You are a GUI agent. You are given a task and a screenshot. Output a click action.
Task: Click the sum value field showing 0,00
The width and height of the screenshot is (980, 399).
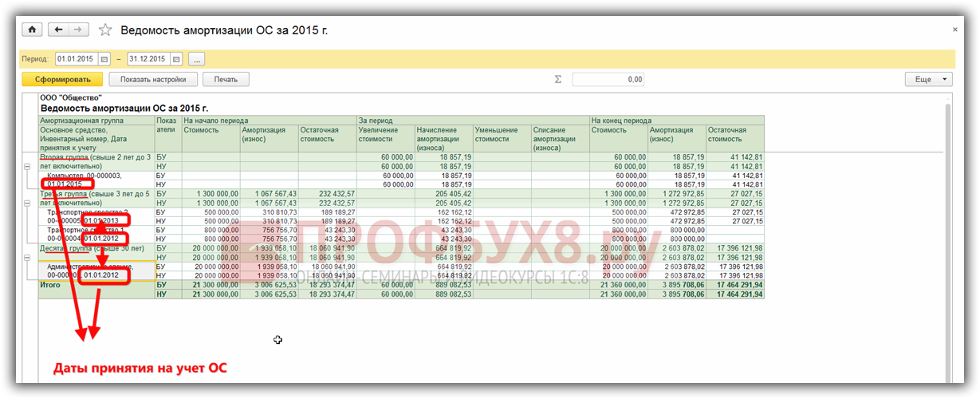[x=608, y=79]
